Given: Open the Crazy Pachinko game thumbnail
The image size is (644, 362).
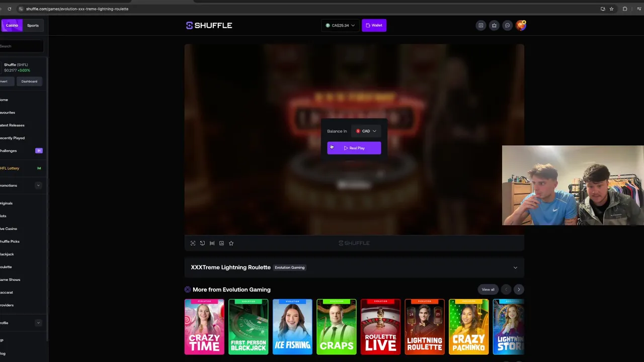Looking at the screenshot, I should tap(468, 327).
